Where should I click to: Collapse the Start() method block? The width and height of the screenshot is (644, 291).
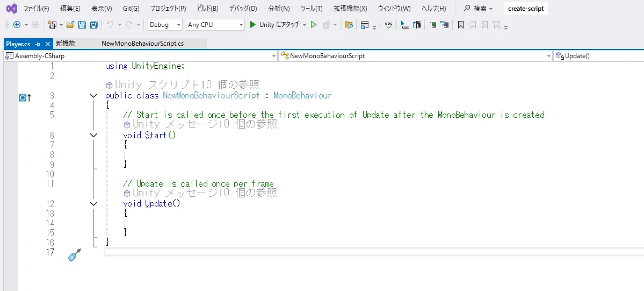(x=94, y=136)
